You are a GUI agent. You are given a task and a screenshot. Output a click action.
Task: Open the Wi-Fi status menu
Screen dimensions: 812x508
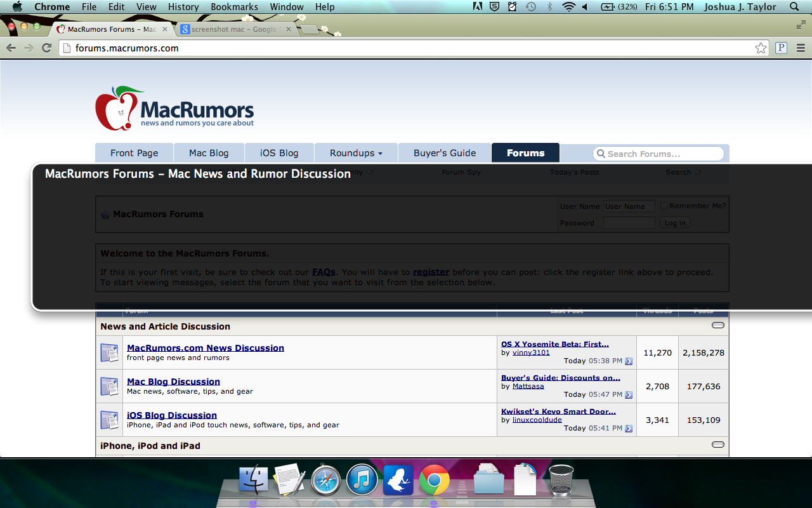568,6
